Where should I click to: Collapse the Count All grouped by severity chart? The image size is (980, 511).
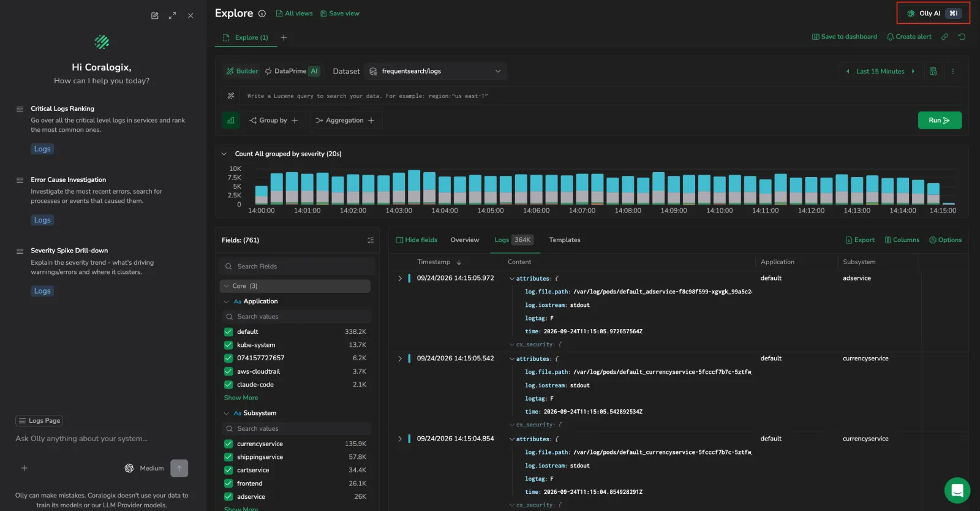tap(224, 154)
